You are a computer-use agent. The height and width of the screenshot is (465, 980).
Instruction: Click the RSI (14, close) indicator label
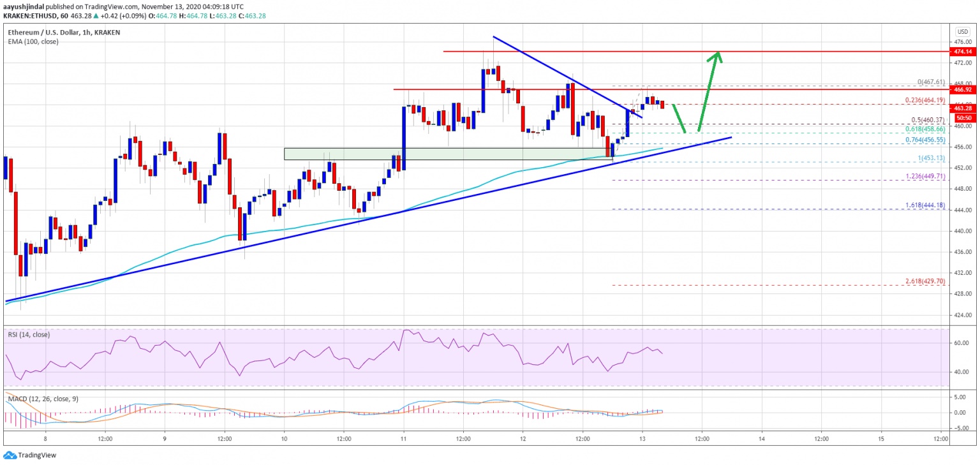(29, 334)
